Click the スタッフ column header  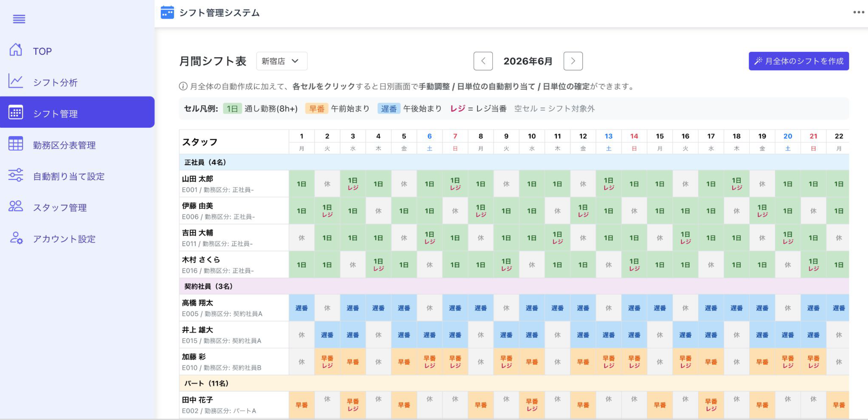[234, 142]
